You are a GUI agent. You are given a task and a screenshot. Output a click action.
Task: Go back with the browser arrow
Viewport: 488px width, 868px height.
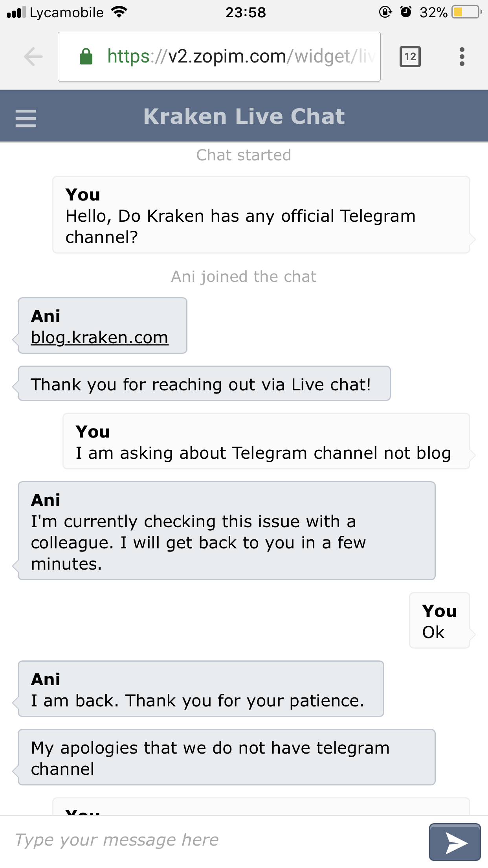point(33,57)
